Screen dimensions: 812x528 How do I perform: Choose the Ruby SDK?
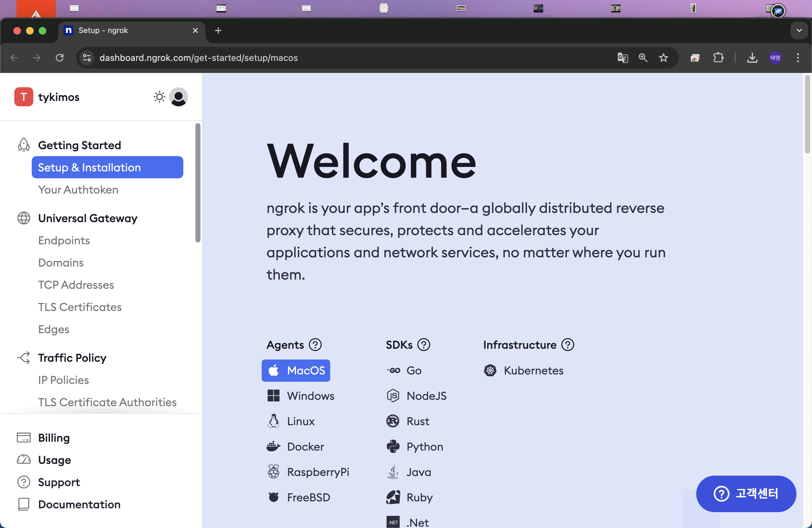(409, 497)
